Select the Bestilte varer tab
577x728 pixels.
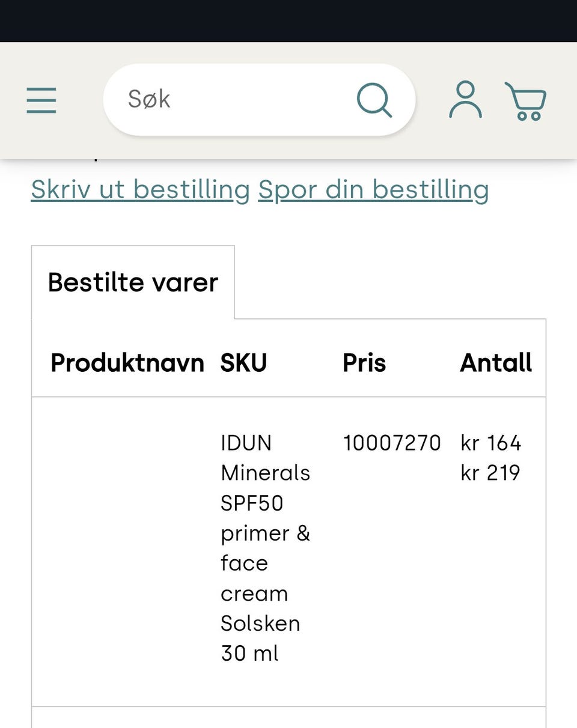(x=133, y=282)
